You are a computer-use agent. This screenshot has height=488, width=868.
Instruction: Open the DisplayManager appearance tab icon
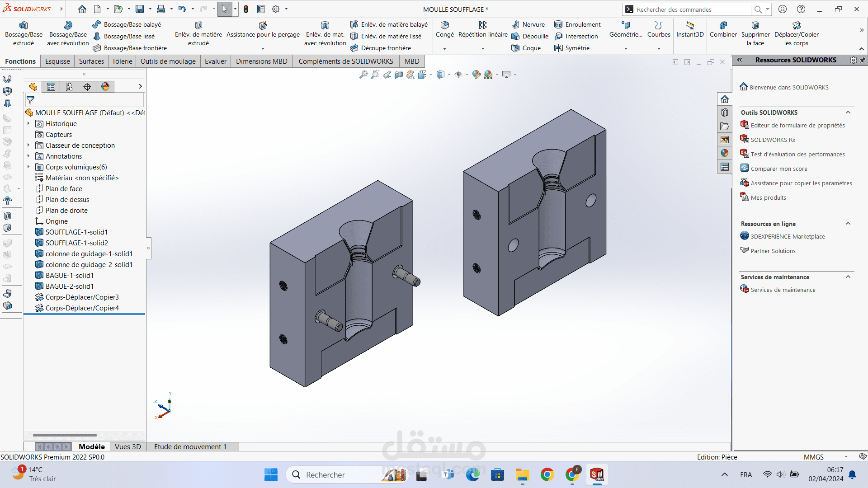(105, 87)
